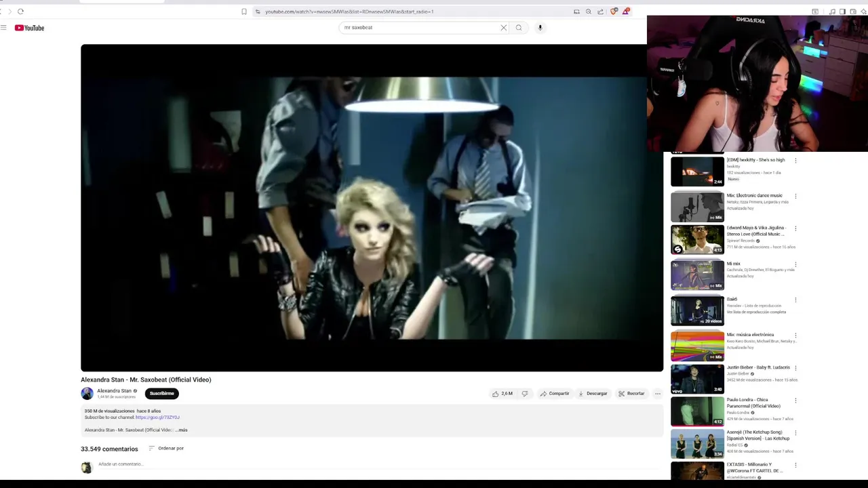
Task: Open options menu for She's so high
Action: (795, 161)
